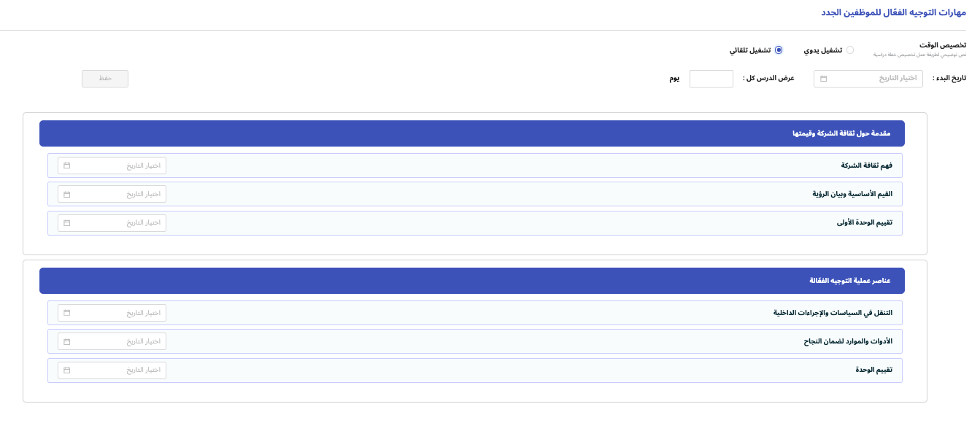Select تشغيل تلقائي radio option
The width and height of the screenshot is (980, 439).
779,50
